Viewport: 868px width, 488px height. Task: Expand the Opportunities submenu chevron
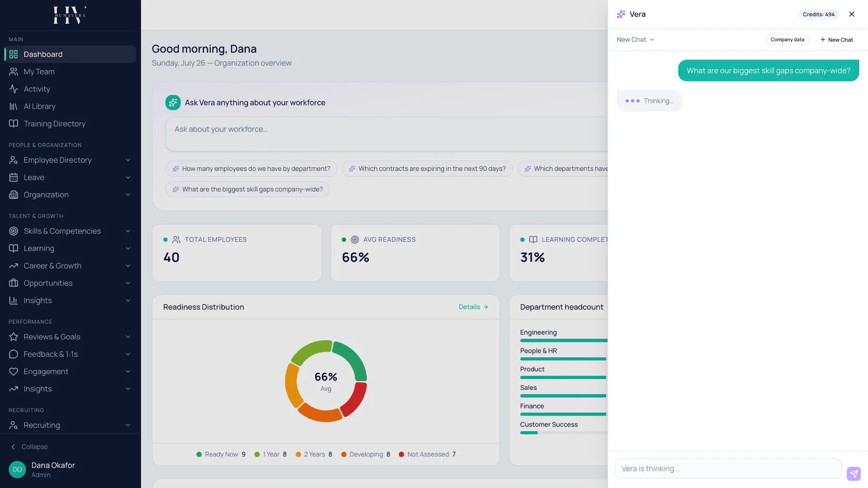pyautogui.click(x=128, y=283)
